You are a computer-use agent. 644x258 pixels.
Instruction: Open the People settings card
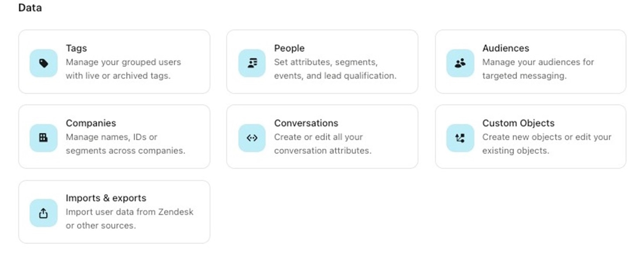[x=322, y=61]
